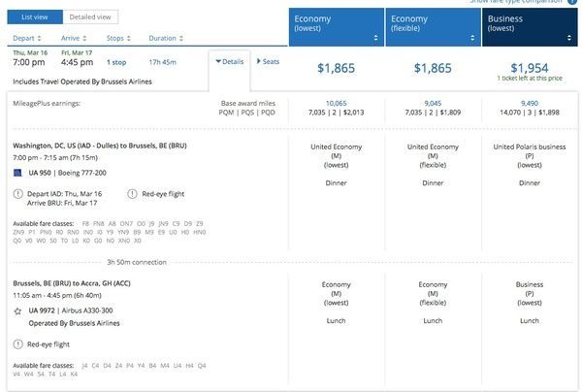Open the 1 stop link
This screenshot has width=582, height=392.
tap(116, 62)
